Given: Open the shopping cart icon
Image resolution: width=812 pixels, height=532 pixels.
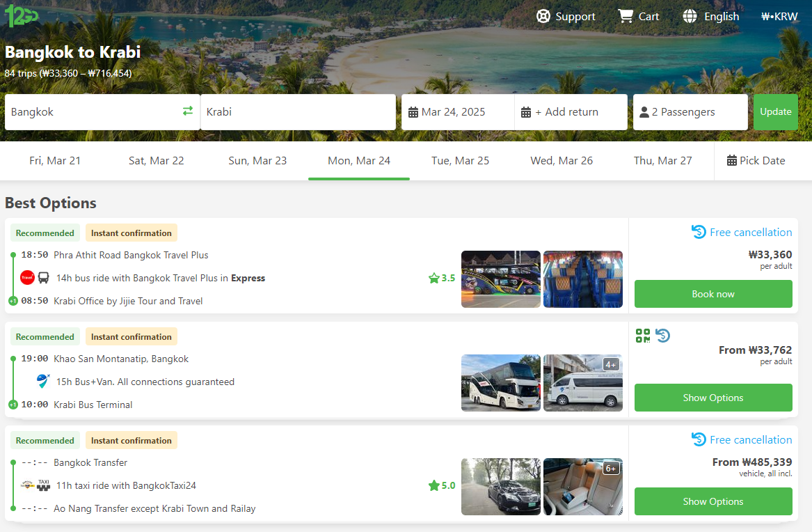Looking at the screenshot, I should coord(626,16).
